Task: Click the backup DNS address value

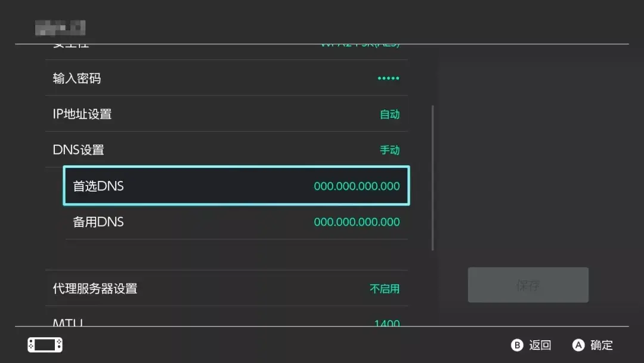Action: point(357,222)
